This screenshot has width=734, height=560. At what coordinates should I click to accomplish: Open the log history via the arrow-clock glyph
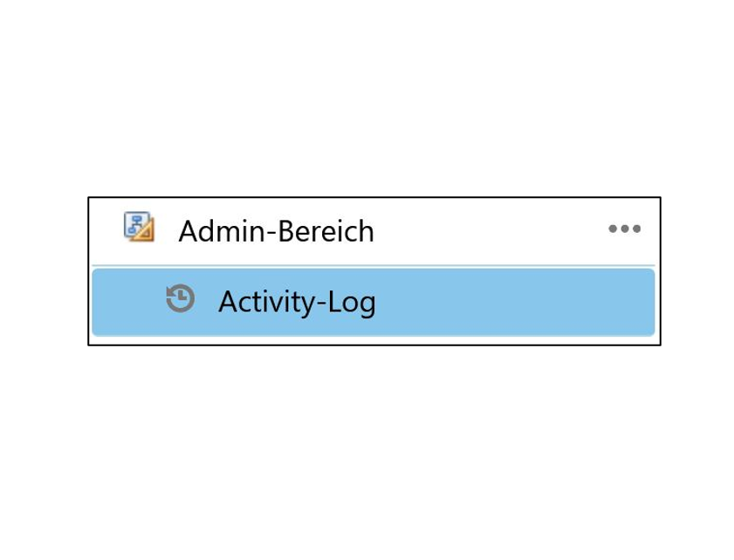pos(180,298)
